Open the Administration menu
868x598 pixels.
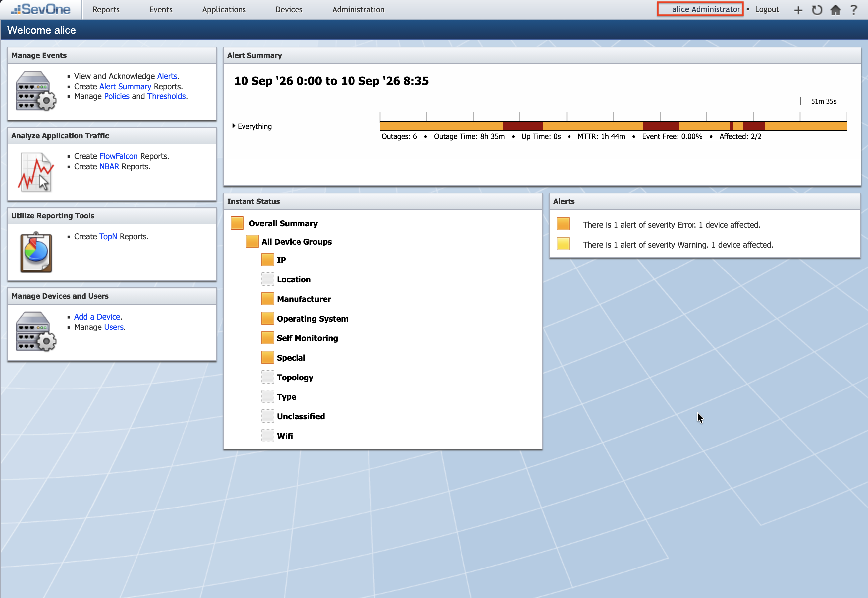pos(358,9)
